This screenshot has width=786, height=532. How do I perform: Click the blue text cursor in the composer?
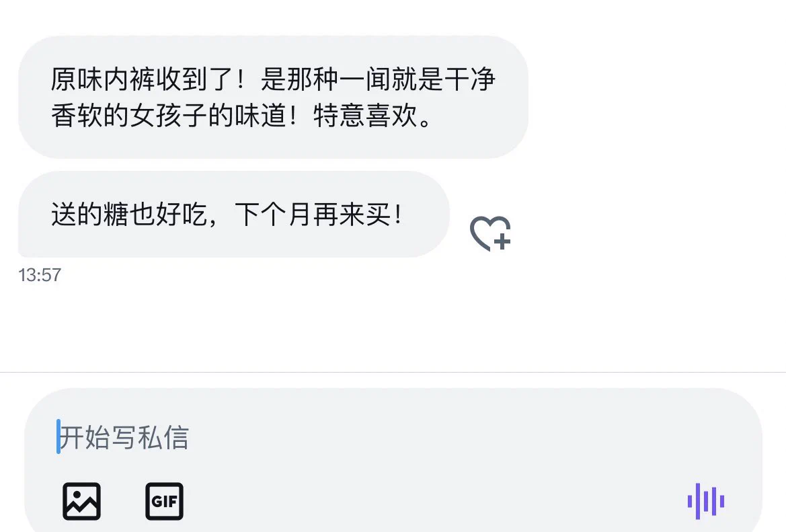(58, 436)
